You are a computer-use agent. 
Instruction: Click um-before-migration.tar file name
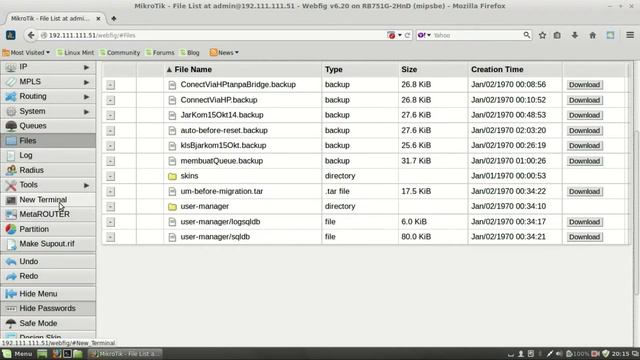(222, 191)
